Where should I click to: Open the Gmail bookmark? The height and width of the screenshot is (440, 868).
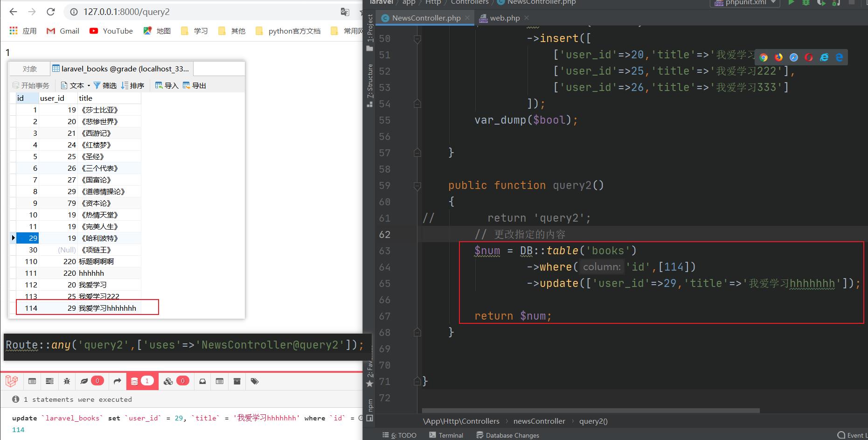[63, 31]
